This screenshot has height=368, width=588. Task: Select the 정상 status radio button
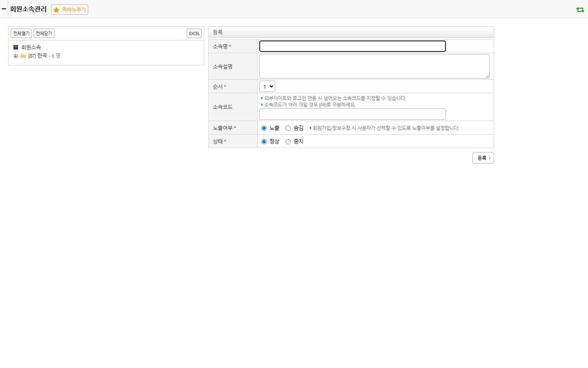[264, 141]
